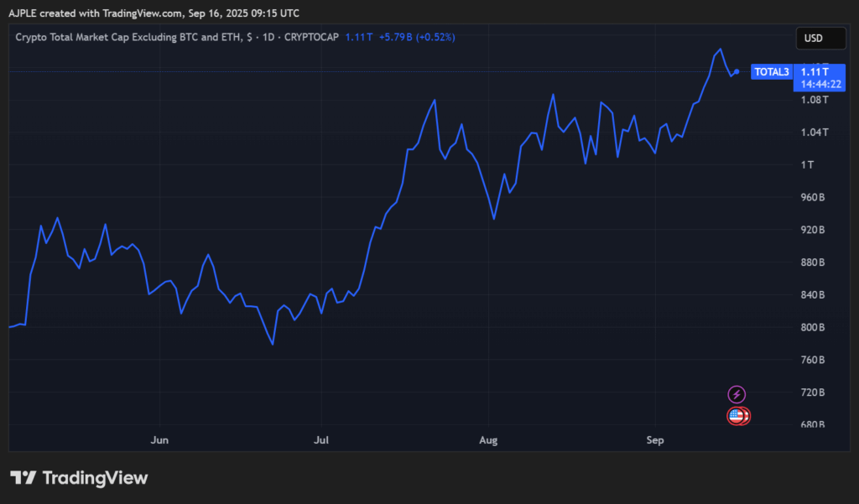Viewport: 859px width, 504px height.
Task: Click the 1 T price axis label
Action: point(808,165)
